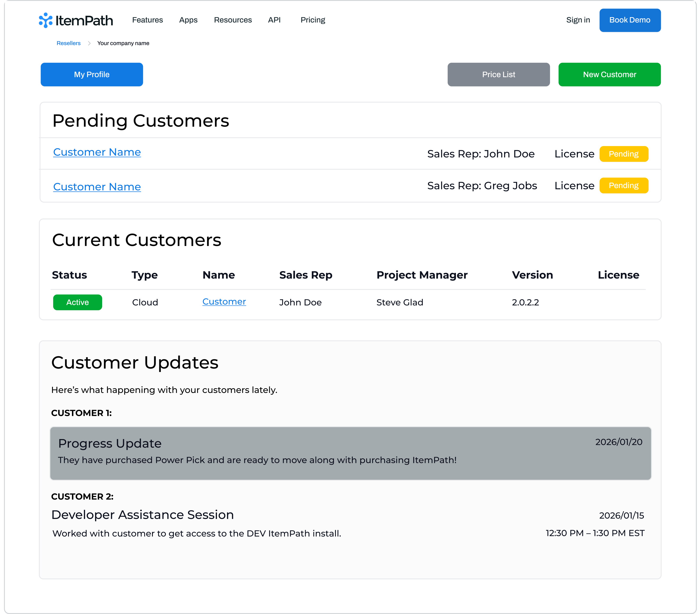
Task: Open the Resources menu
Action: (x=232, y=20)
